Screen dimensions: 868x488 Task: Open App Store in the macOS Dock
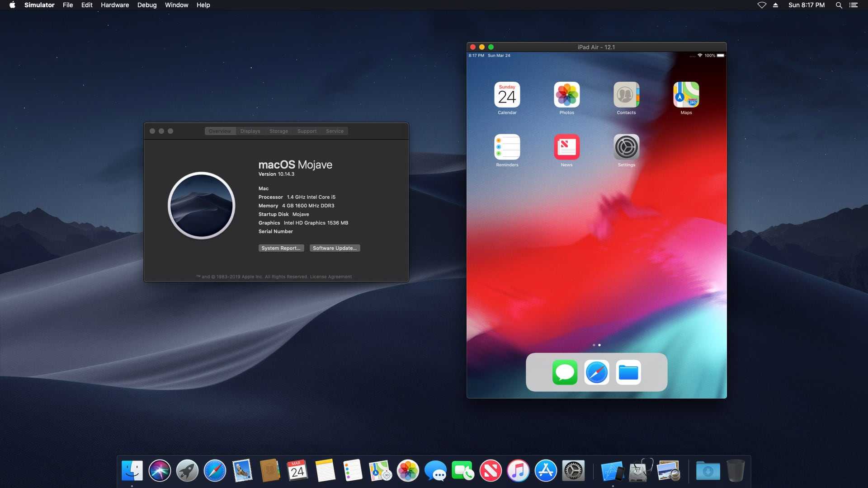click(546, 471)
